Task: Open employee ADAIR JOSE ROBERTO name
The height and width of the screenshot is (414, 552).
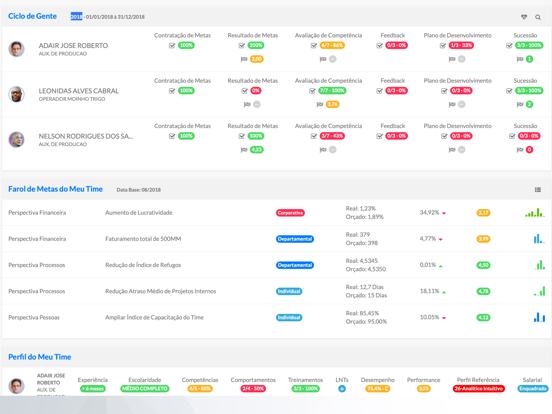Action: click(73, 45)
